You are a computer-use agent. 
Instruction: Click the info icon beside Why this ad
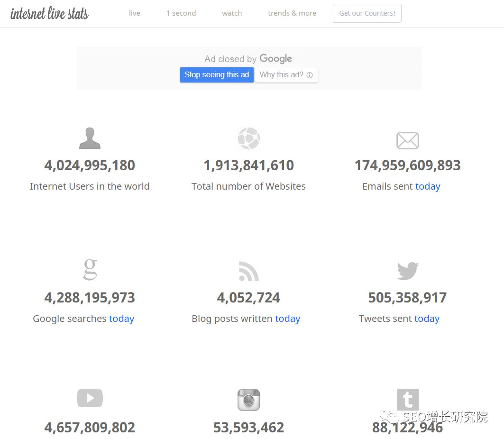point(310,75)
